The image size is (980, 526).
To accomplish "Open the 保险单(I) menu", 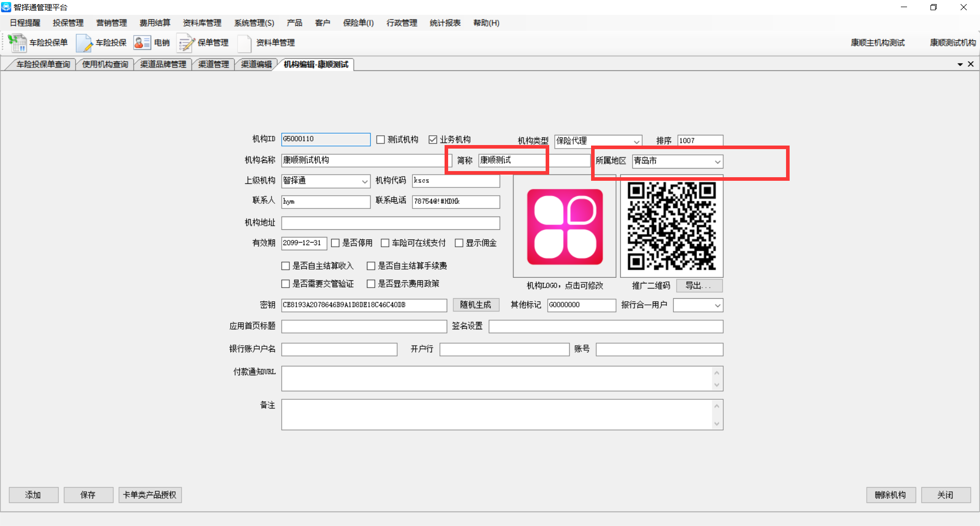I will pyautogui.click(x=358, y=23).
